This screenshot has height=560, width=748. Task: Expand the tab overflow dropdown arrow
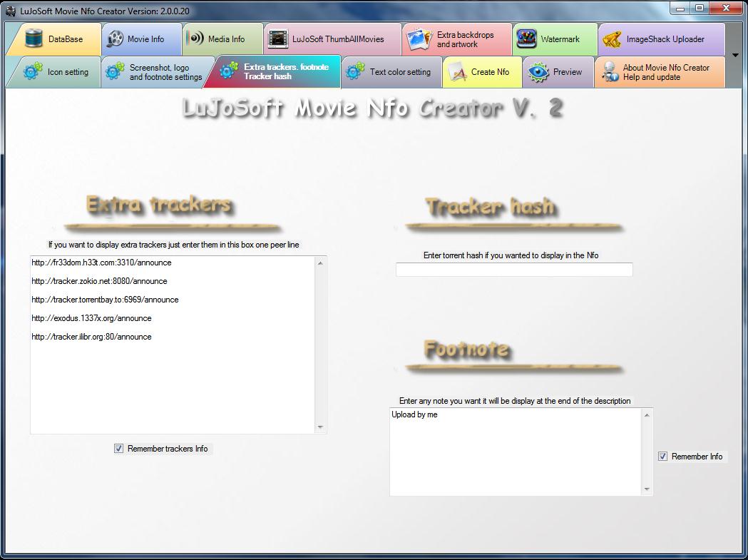point(735,56)
